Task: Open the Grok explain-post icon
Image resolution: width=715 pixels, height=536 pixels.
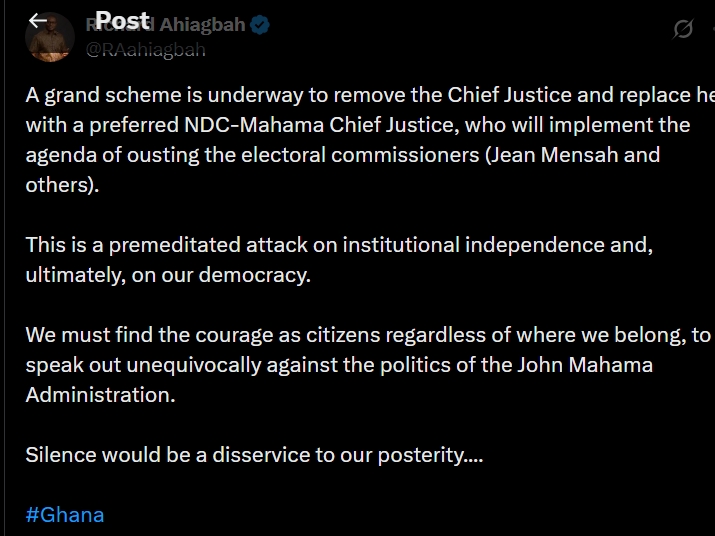Action: pos(683,29)
